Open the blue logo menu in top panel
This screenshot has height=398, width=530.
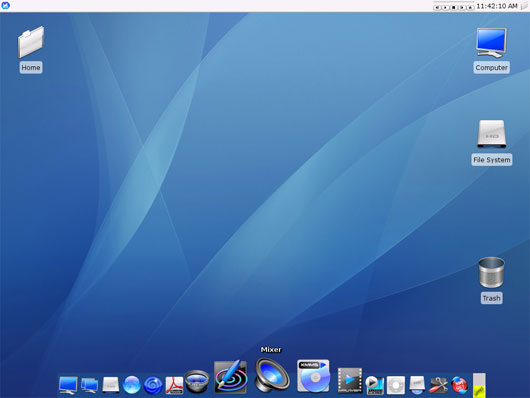pyautogui.click(x=5, y=5)
